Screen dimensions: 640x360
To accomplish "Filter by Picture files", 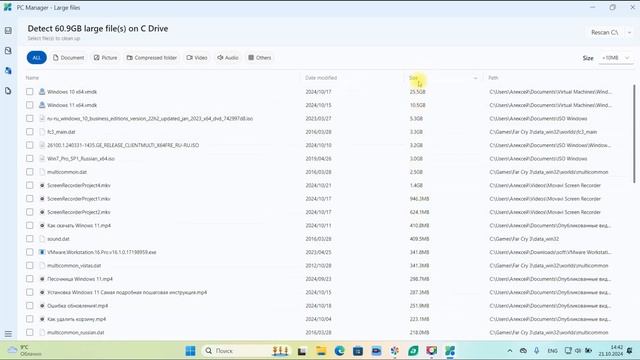I will tap(105, 58).
